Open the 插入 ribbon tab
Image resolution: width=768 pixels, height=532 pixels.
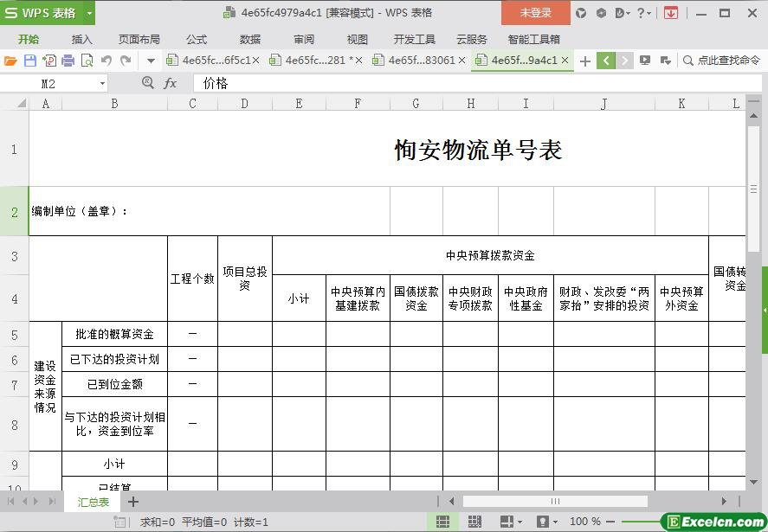tap(82, 39)
